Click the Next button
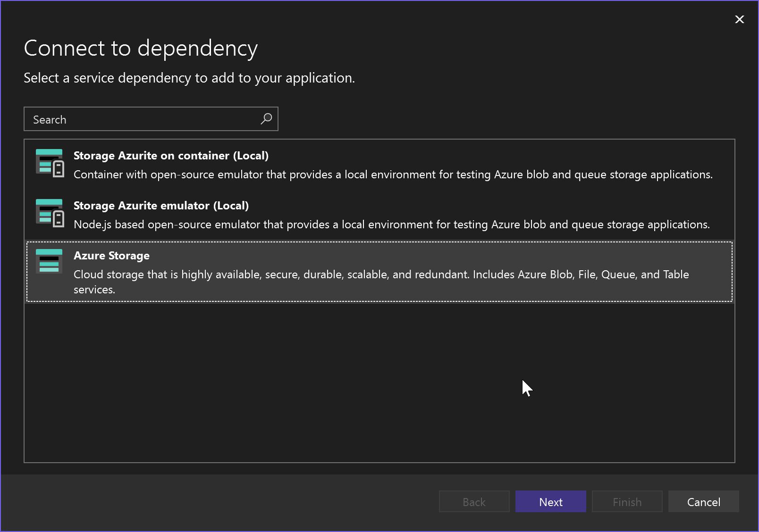The image size is (759, 532). [x=550, y=501]
